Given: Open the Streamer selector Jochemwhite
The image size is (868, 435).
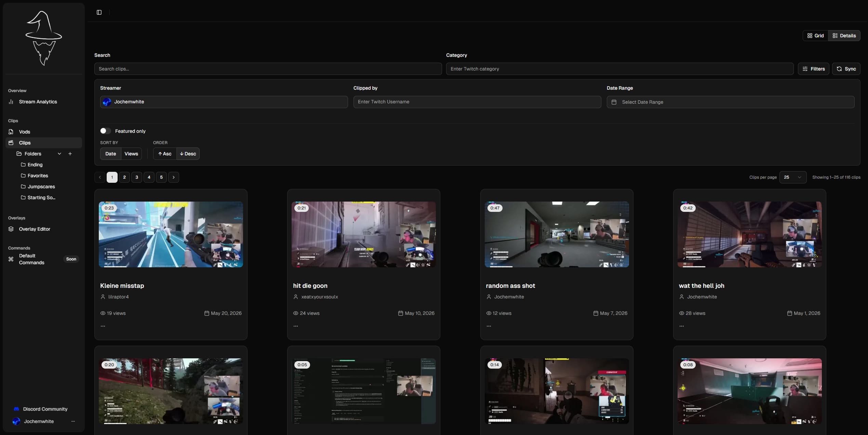Looking at the screenshot, I should pos(224,102).
